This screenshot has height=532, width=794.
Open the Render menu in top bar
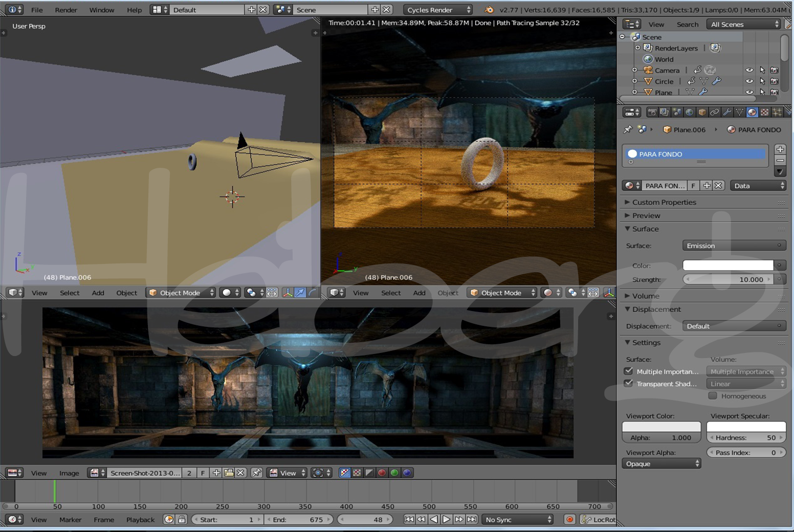pos(66,10)
